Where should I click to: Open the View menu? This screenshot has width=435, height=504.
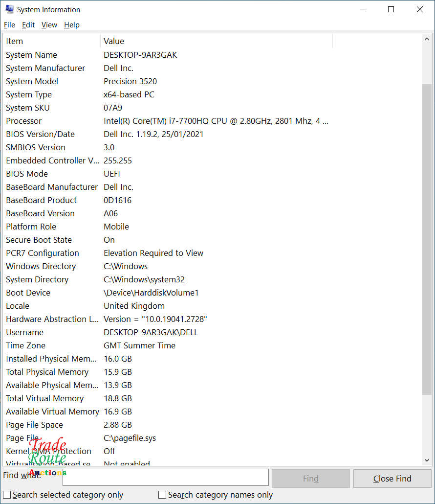point(49,25)
